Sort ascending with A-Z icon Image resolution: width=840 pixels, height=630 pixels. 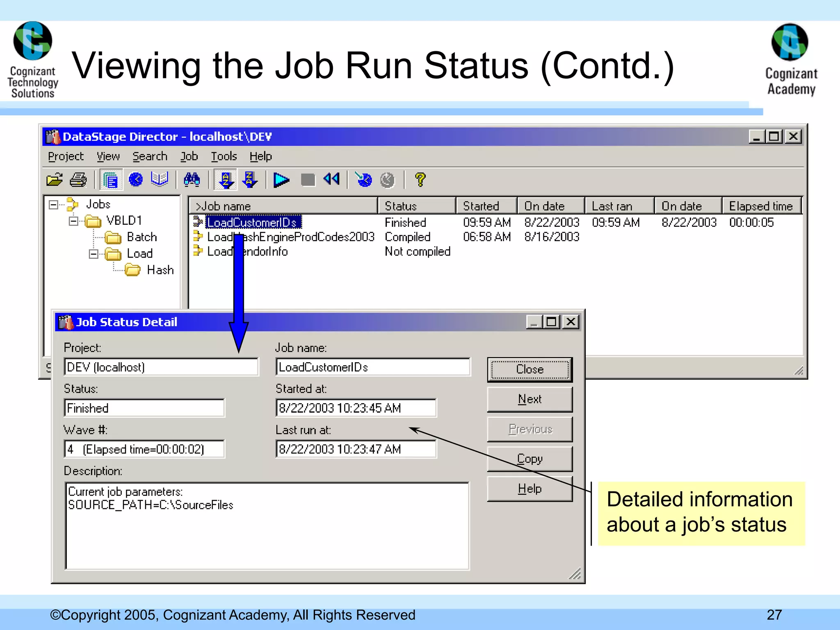pos(226,180)
